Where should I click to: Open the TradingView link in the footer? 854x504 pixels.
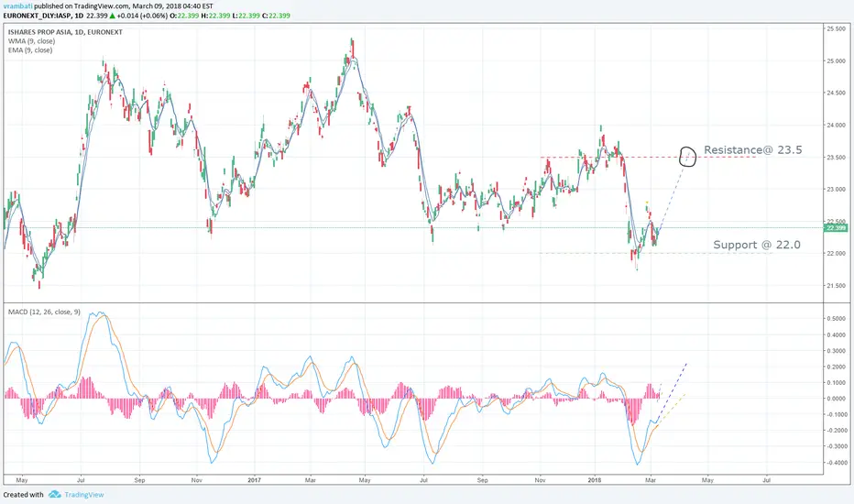84,495
